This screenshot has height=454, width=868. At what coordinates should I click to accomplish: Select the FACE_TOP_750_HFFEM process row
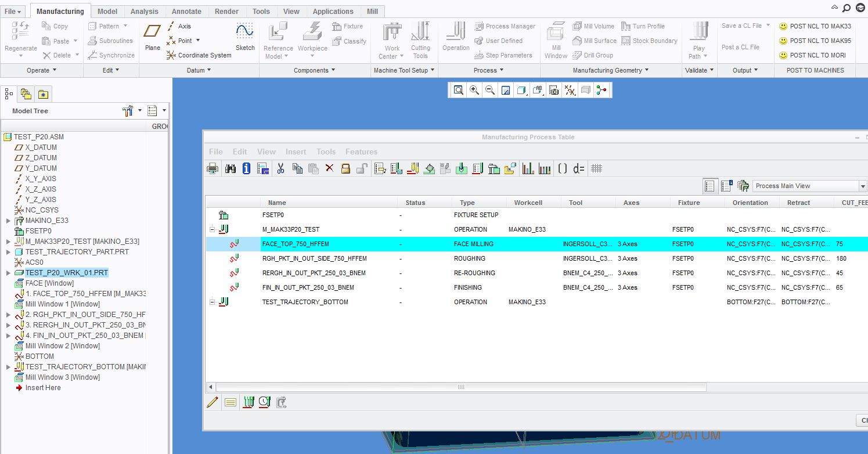[x=536, y=244]
